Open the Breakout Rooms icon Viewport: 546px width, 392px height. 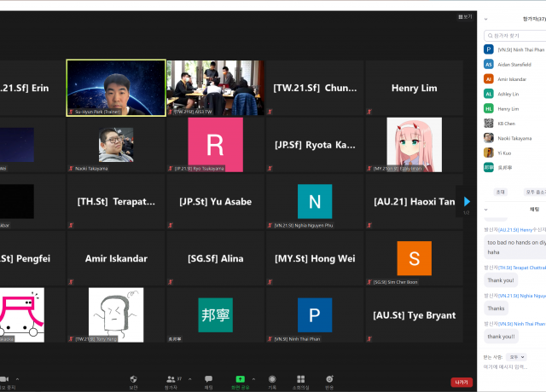[x=299, y=379]
